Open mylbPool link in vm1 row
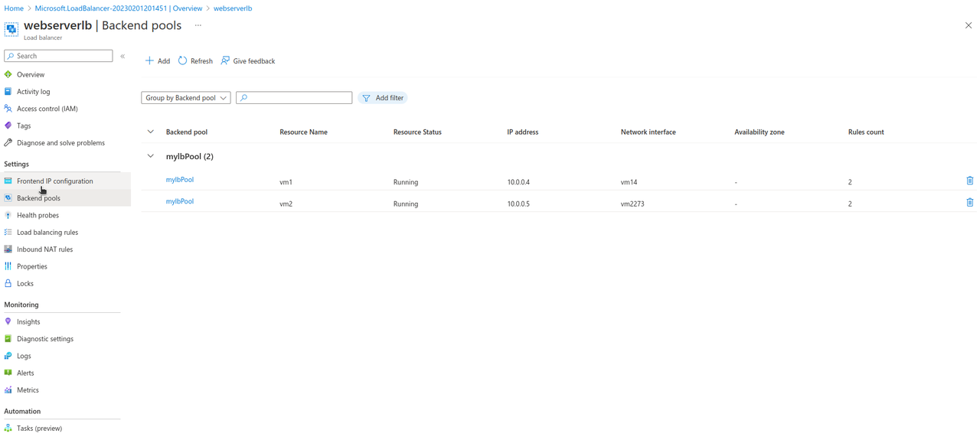Image resolution: width=980 pixels, height=440 pixels. click(x=180, y=180)
